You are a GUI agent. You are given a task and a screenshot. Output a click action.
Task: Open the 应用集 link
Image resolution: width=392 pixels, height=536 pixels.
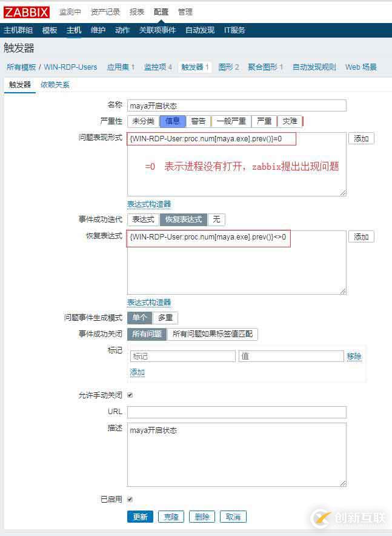coord(118,67)
